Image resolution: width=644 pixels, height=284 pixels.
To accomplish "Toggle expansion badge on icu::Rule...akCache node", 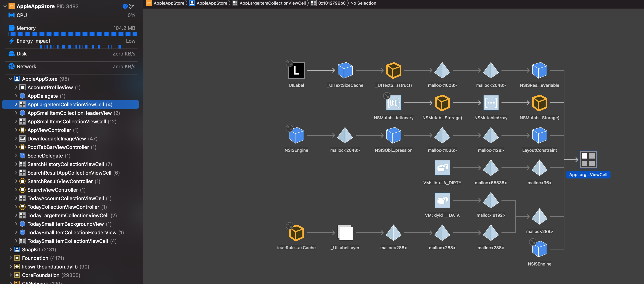I will coord(289,226).
